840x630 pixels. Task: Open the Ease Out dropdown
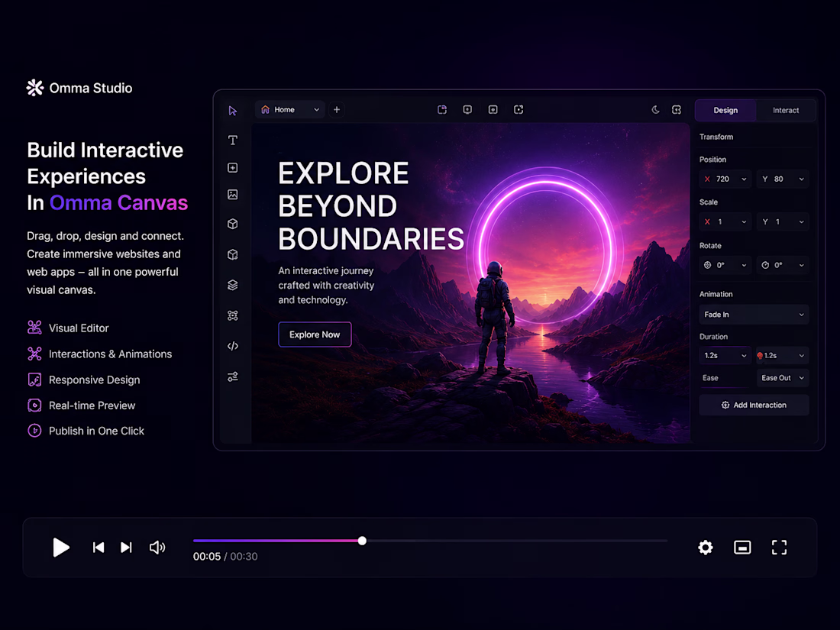pos(783,378)
